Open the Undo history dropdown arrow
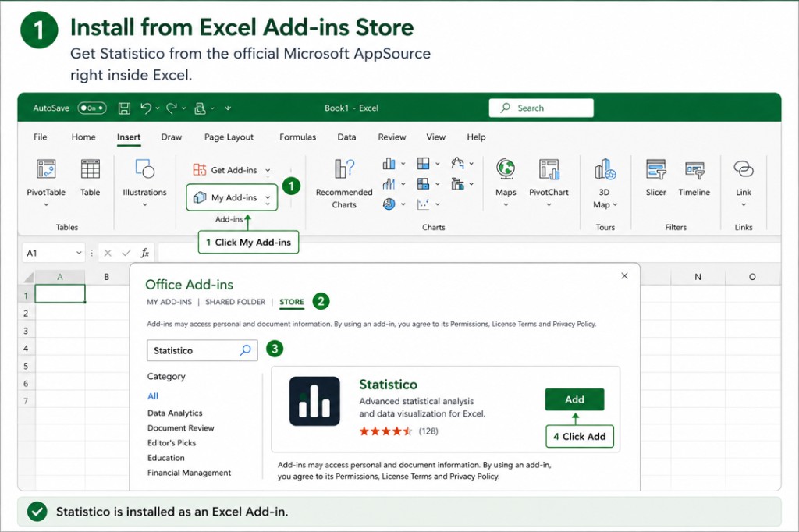Screen dimensions: 799x532 (158, 108)
